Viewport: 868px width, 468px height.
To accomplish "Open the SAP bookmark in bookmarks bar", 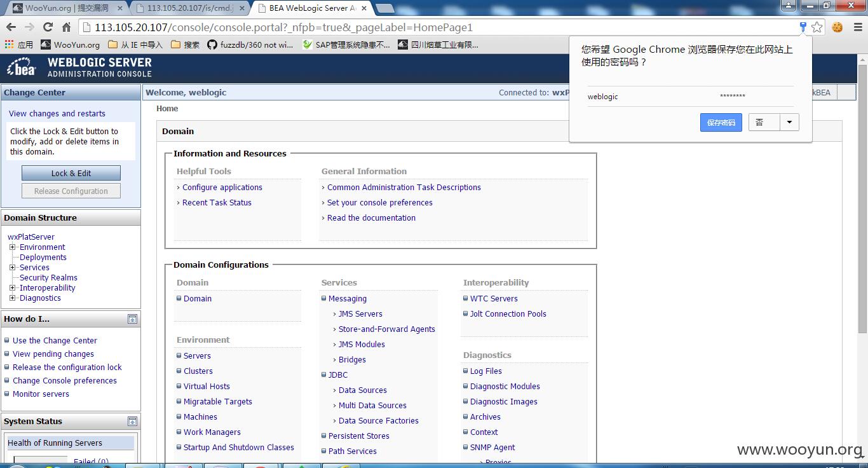I will [x=347, y=45].
